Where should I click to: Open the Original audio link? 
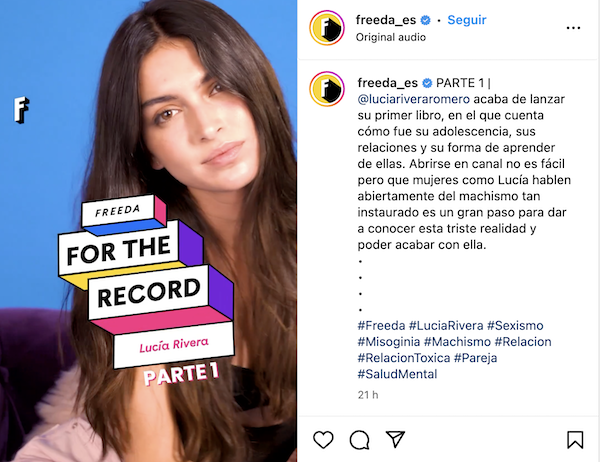391,37
